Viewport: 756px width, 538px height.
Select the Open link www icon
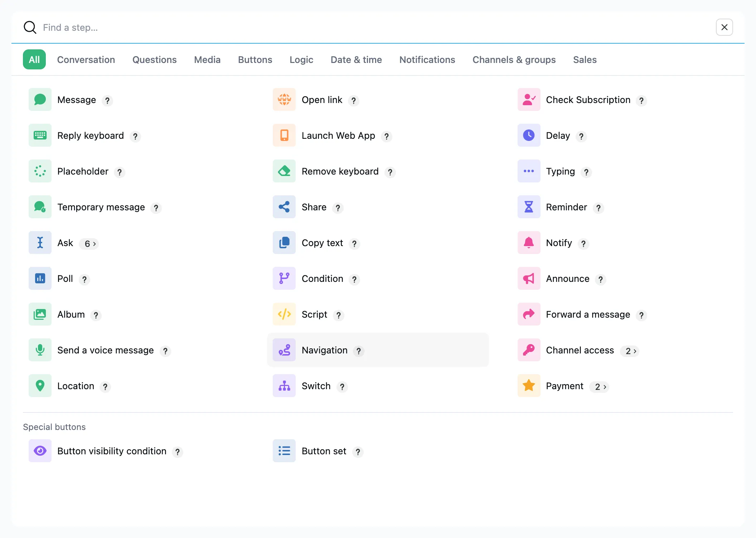click(284, 99)
